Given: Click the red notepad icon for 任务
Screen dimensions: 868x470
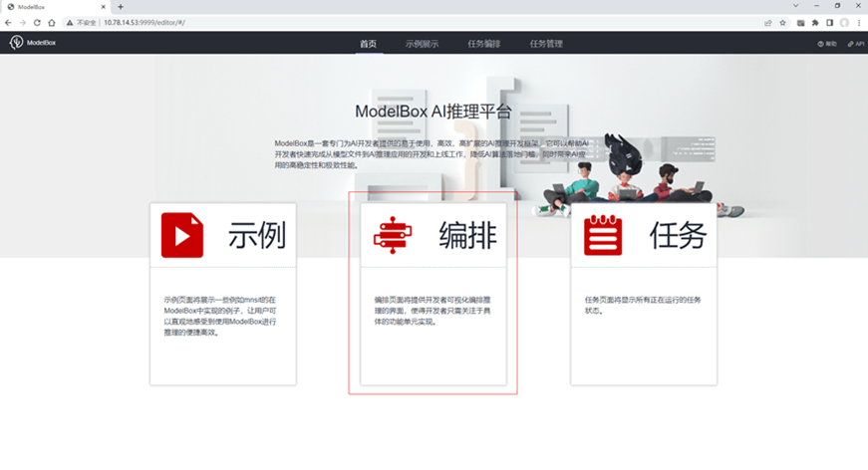Looking at the screenshot, I should (603, 235).
